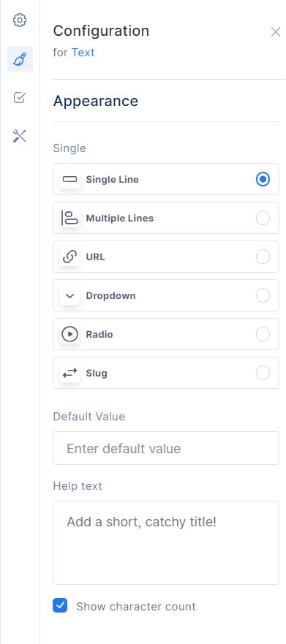Select the Slug radio button
Image resolution: width=286 pixels, height=644 pixels.
pyautogui.click(x=263, y=373)
